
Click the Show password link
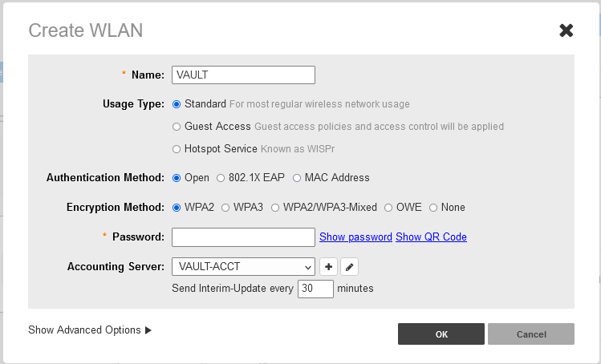coord(355,237)
